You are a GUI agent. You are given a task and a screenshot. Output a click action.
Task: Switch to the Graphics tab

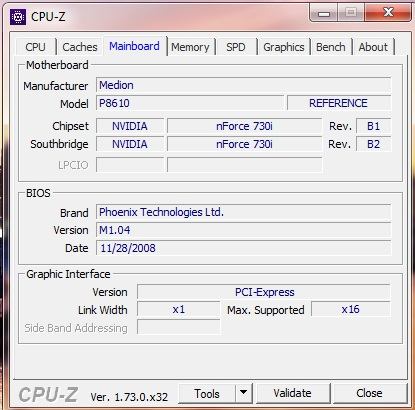[x=284, y=47]
